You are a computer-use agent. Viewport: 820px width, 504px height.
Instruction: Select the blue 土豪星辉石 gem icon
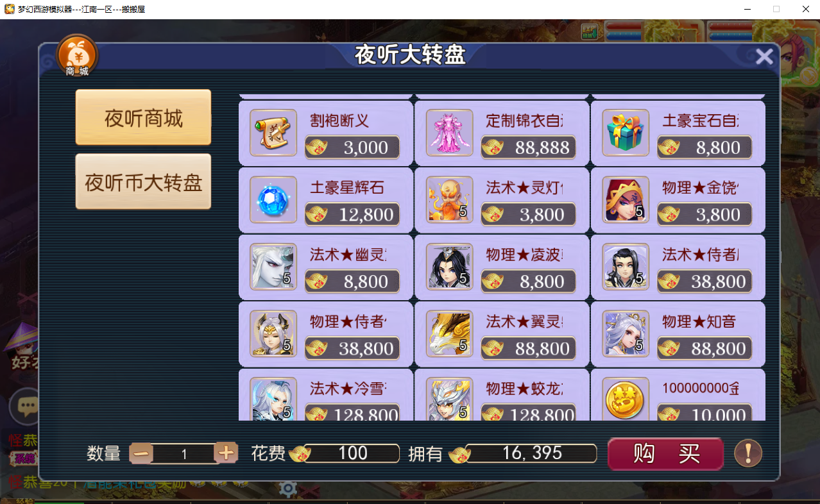(x=273, y=200)
